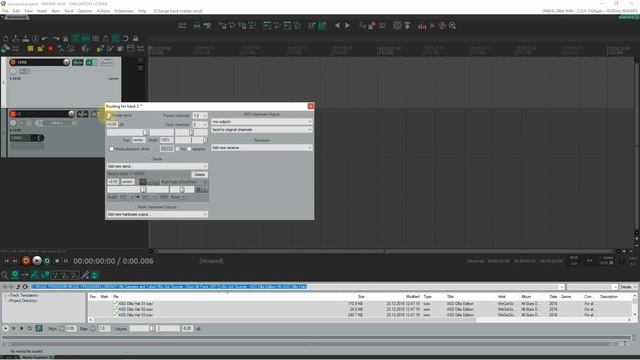The height and width of the screenshot is (360, 640).
Task: Click the Width 100% field in routing dialog
Action: coord(166,140)
